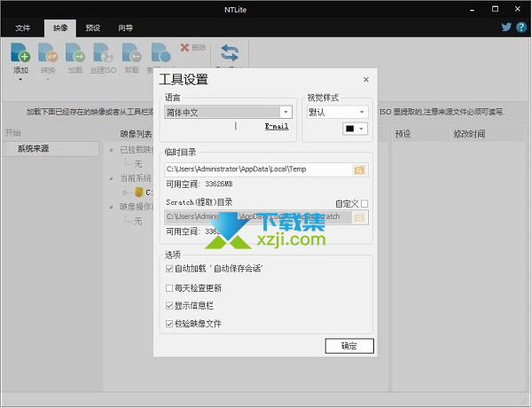This screenshot has height=408, width=532.
Task: Expand the C: drive tree node
Action: coord(126,192)
